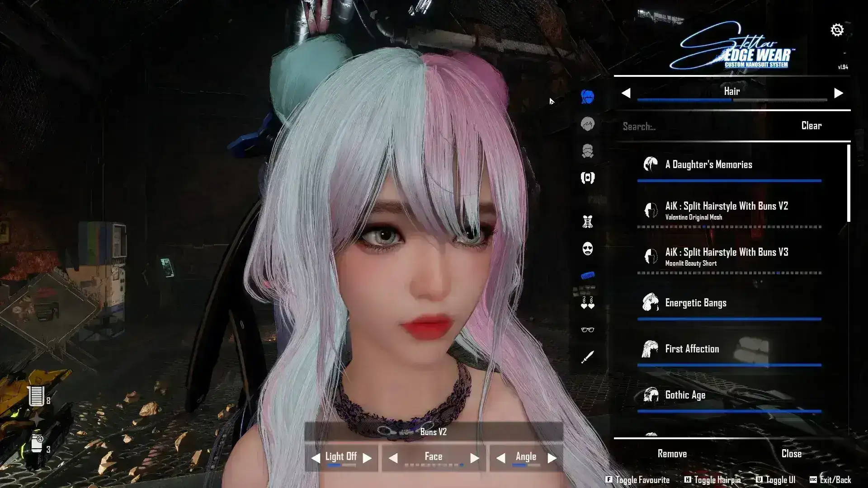
Task: Click the blue comb icon
Action: click(587, 275)
